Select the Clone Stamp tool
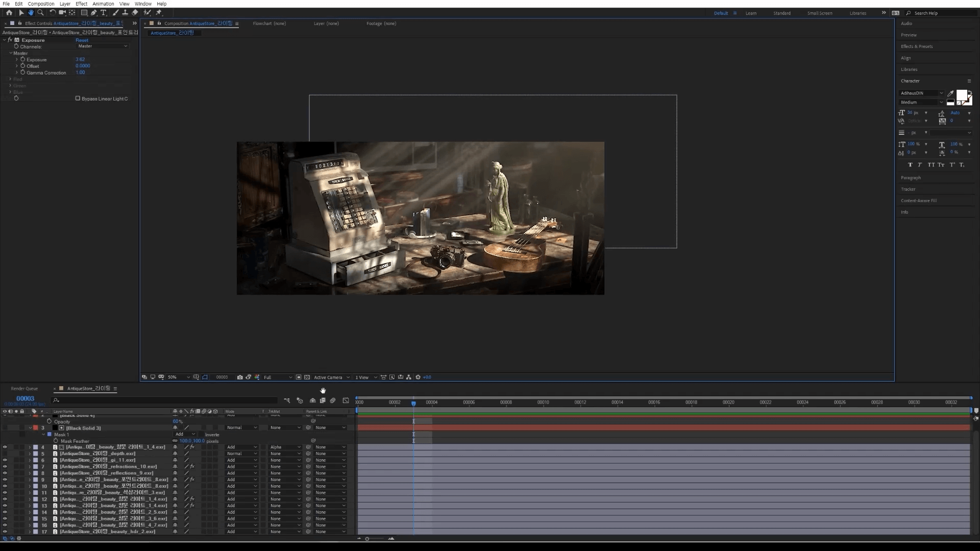Image resolution: width=980 pixels, height=551 pixels. (x=125, y=13)
